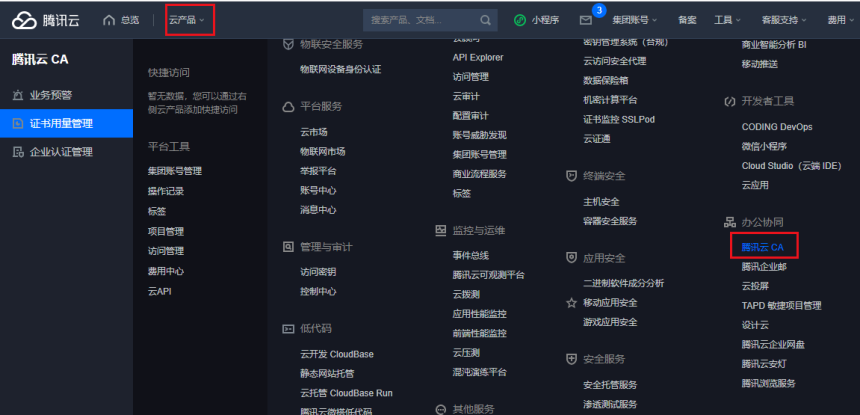Open API Explorer link

tap(478, 58)
